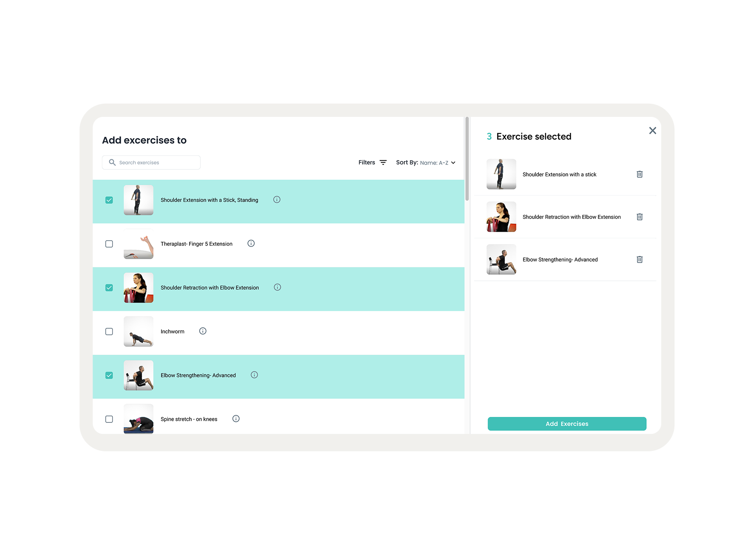Open the Inchworm exercise thumbnail
The image size is (756, 555).
(139, 331)
